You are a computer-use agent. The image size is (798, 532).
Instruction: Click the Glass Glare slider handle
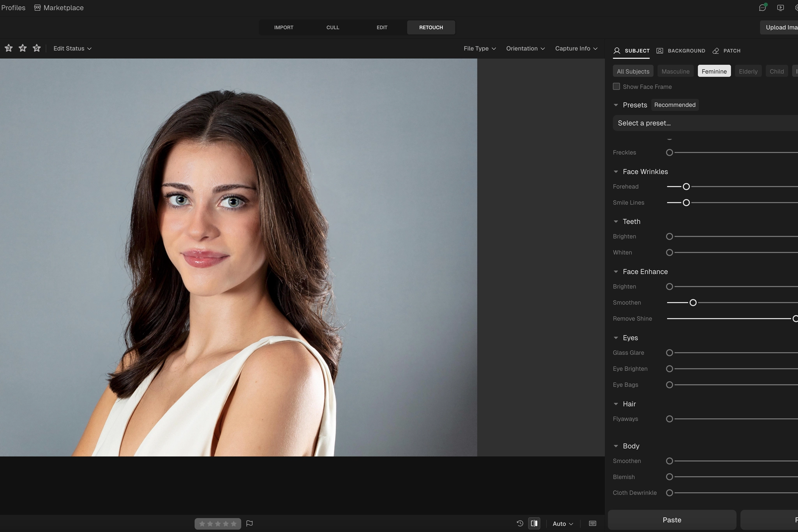point(669,353)
